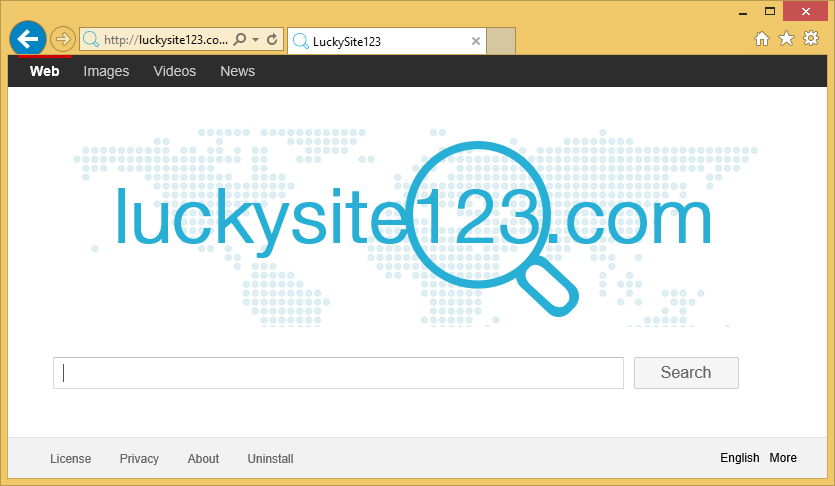The height and width of the screenshot is (486, 835).
Task: Select the News search tab
Action: pos(237,71)
